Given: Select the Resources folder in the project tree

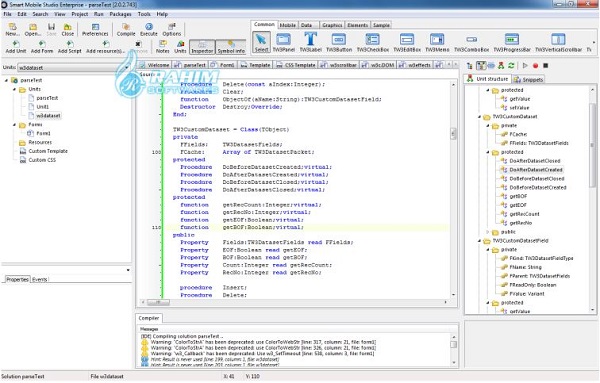Looking at the screenshot, I should (40, 142).
